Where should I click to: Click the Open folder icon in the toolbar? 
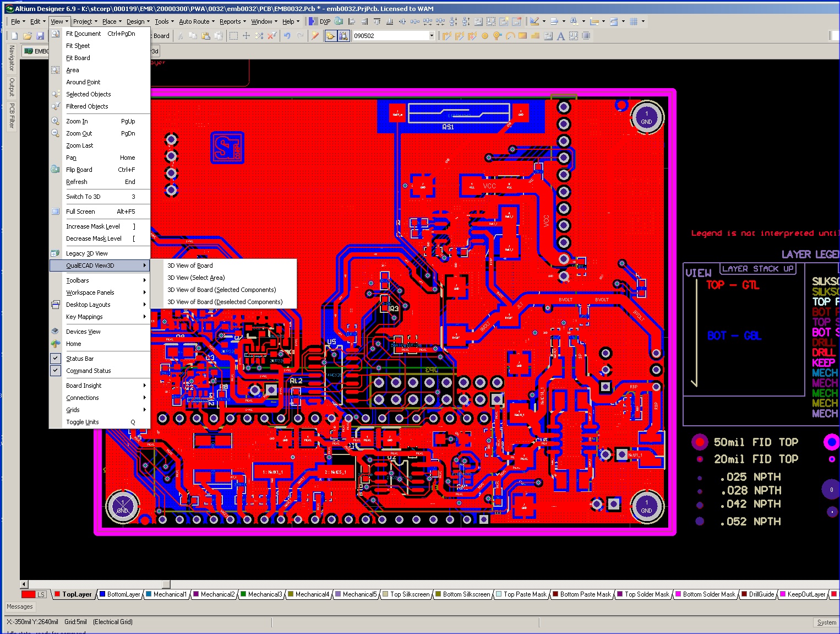point(28,36)
